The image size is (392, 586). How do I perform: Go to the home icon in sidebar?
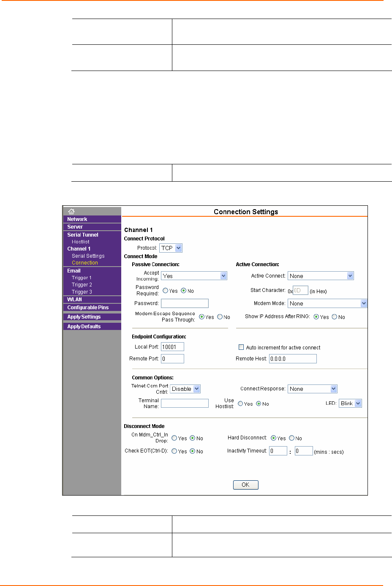click(71, 211)
